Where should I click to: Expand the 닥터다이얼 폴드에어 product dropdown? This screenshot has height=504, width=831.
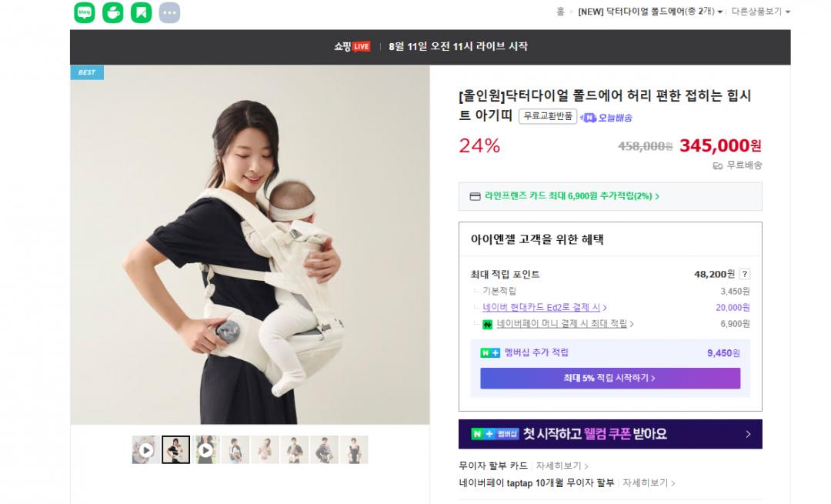[650, 12]
